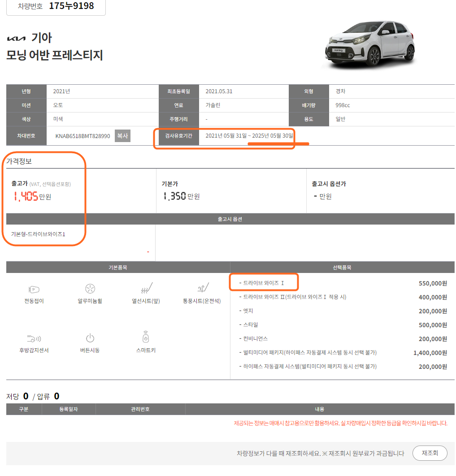Viewport: 456px width, 476px height.
Task: Click the 구분 column header
Action: [24, 409]
